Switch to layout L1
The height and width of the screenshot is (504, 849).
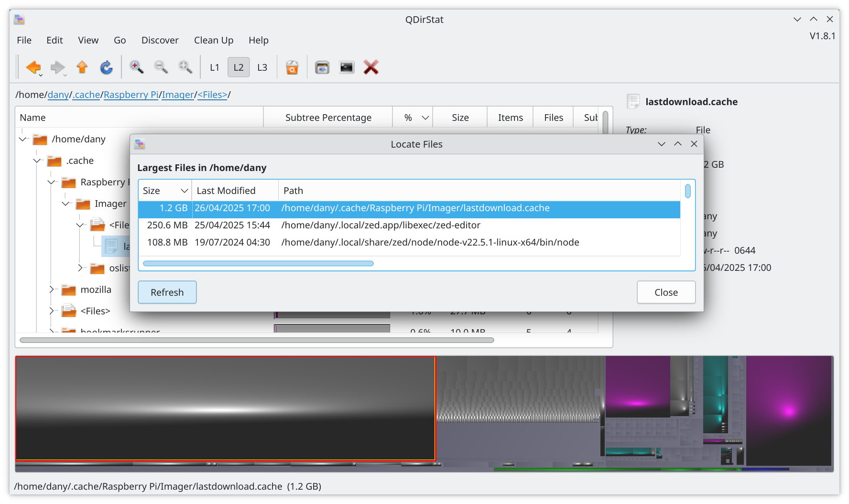point(215,67)
